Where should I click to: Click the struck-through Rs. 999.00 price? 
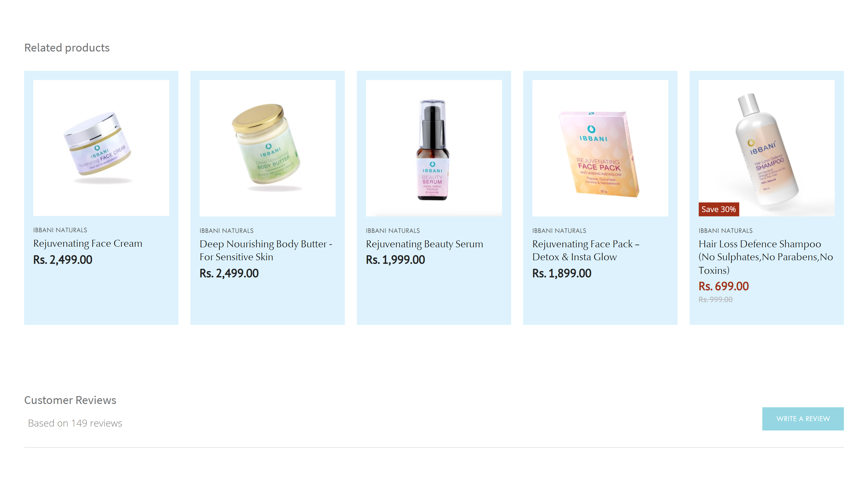[x=715, y=299]
